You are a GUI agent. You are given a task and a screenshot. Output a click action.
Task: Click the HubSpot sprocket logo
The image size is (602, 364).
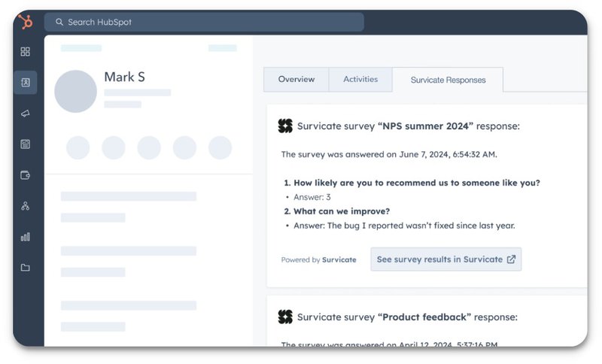click(x=26, y=22)
